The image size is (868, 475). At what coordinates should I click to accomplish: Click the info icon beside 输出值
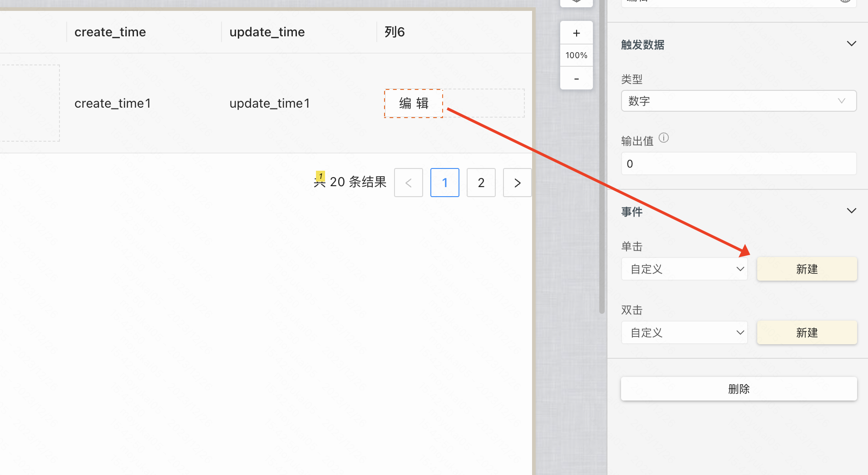(664, 138)
